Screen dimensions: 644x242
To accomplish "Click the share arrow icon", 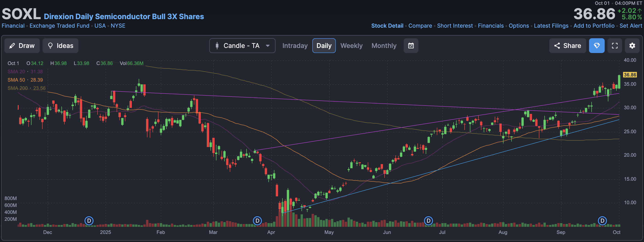I will tap(557, 46).
